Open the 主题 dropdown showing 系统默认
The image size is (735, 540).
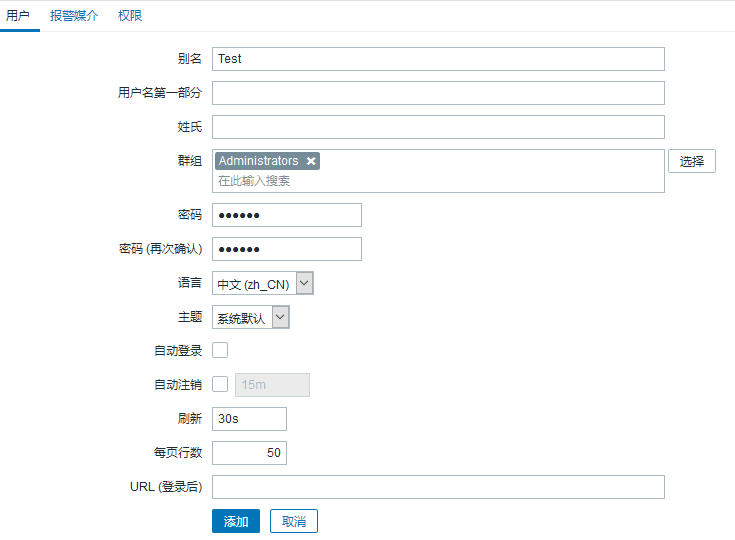[x=251, y=317]
